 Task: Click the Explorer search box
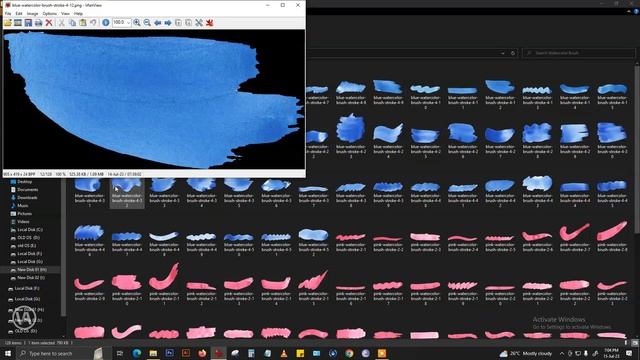click(x=579, y=53)
